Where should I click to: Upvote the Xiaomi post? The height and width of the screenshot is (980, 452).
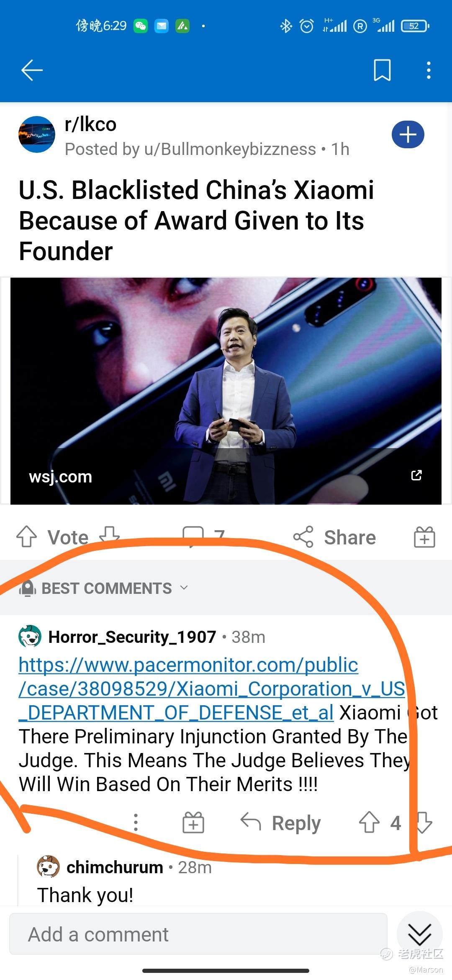pyautogui.click(x=26, y=536)
